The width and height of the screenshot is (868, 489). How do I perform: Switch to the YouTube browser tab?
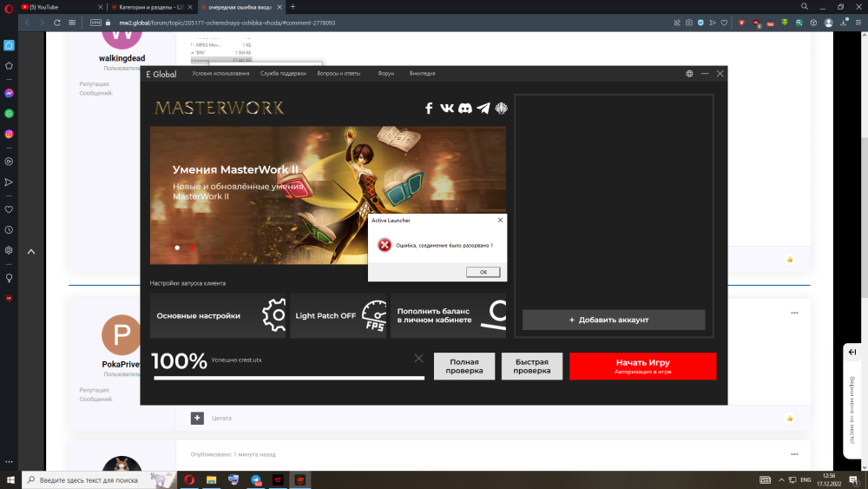coord(52,7)
